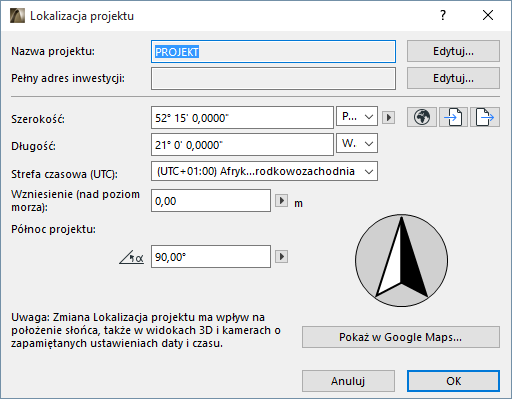Click the Nazwa projektu text field

tap(273, 52)
